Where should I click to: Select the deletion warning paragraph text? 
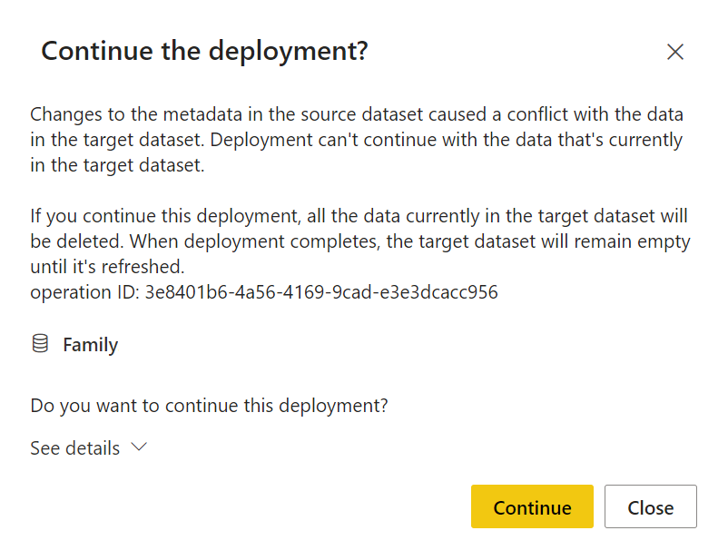[359, 241]
